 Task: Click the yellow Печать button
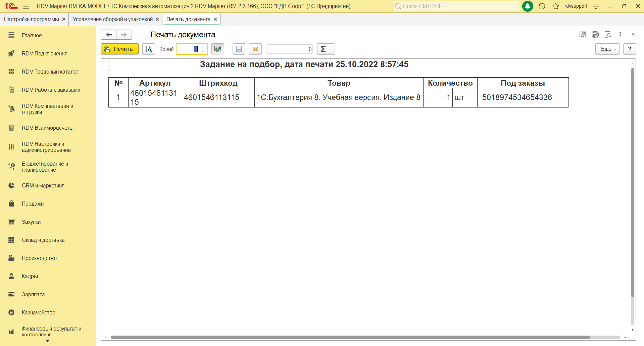pyautogui.click(x=120, y=49)
